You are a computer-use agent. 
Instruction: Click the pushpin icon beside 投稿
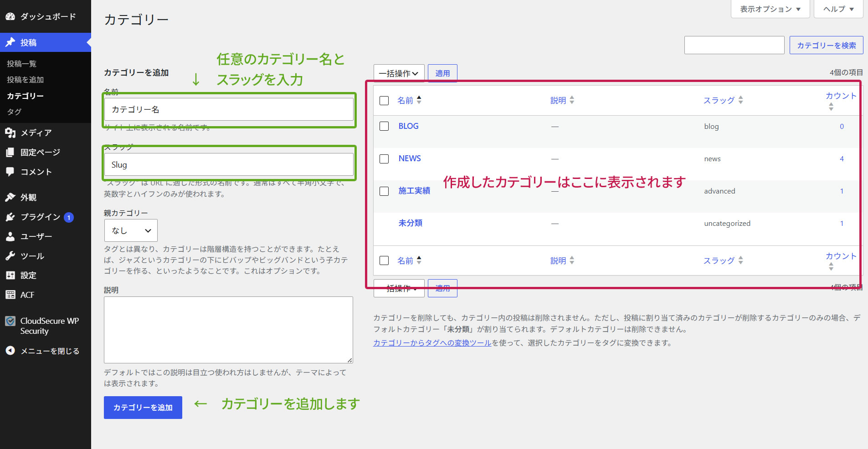pyautogui.click(x=10, y=42)
